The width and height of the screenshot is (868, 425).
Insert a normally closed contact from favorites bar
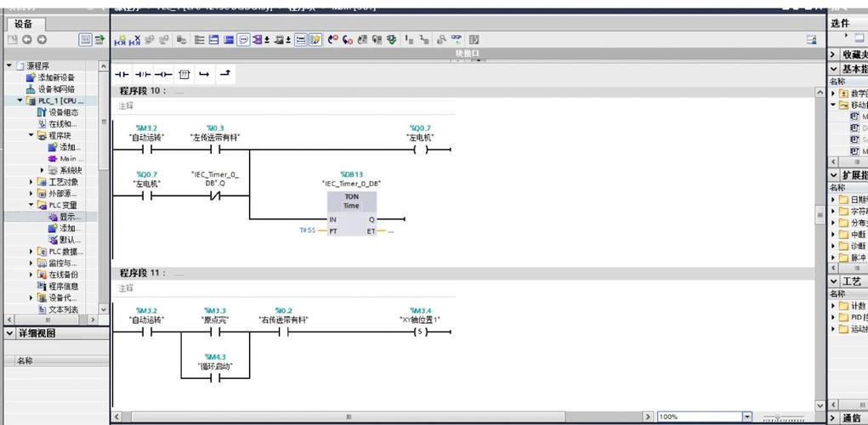click(142, 75)
